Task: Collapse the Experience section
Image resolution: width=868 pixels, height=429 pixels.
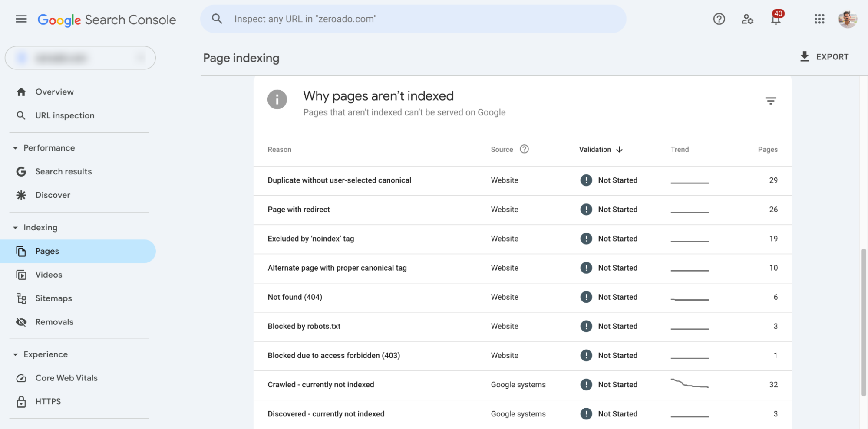Action: tap(15, 354)
